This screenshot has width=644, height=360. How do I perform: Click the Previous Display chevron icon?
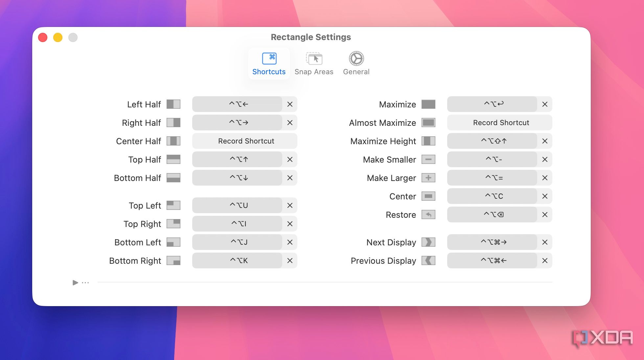pyautogui.click(x=428, y=260)
